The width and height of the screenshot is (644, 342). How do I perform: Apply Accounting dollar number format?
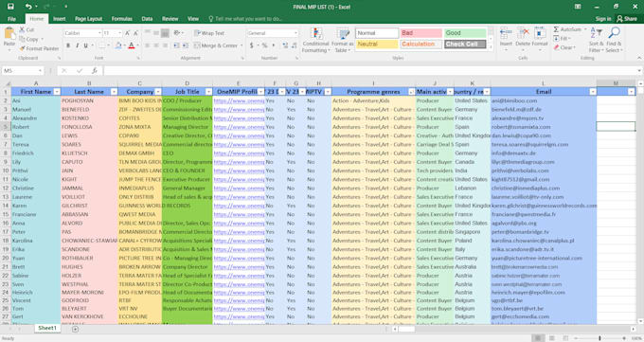[251, 45]
